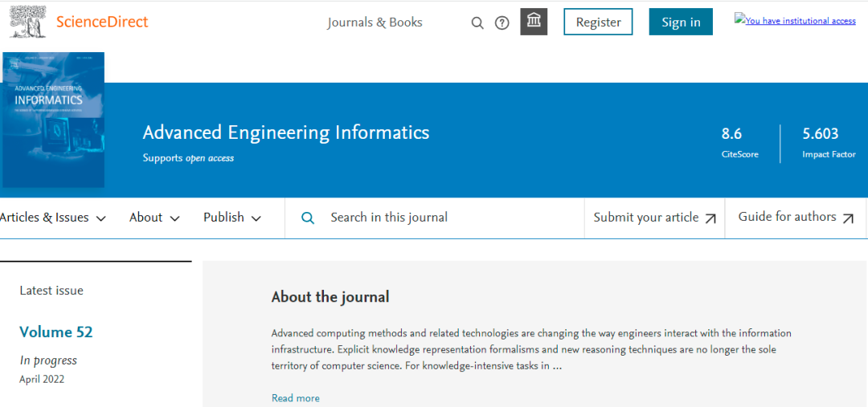Click the institutional access image link
Image resolution: width=868 pixels, height=407 pixels.
[795, 20]
